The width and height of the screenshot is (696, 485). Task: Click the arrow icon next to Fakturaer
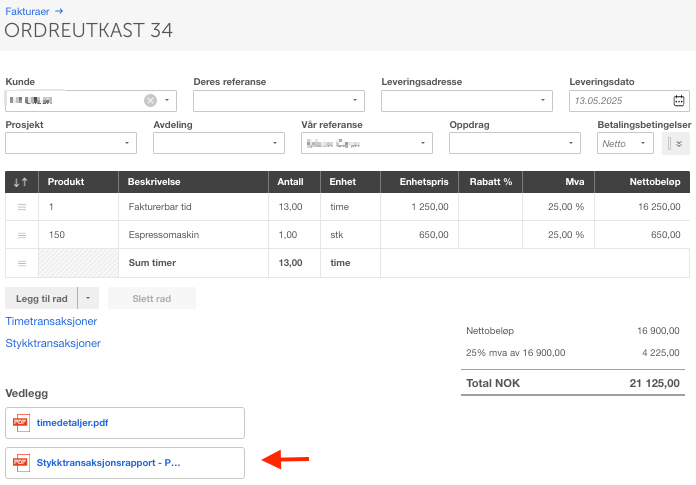click(x=59, y=11)
